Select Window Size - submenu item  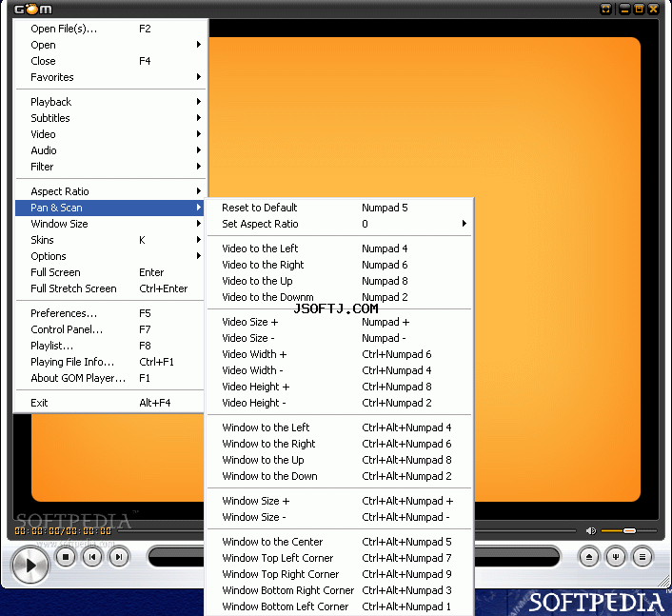coord(340,517)
